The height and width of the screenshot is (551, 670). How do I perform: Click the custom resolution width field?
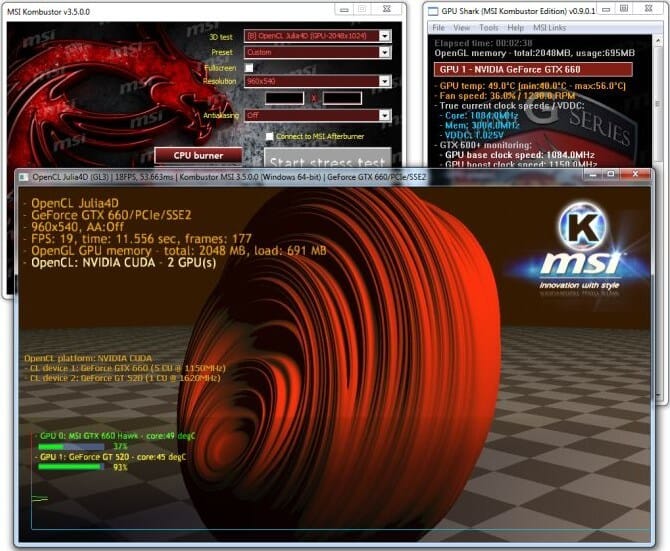[284, 98]
